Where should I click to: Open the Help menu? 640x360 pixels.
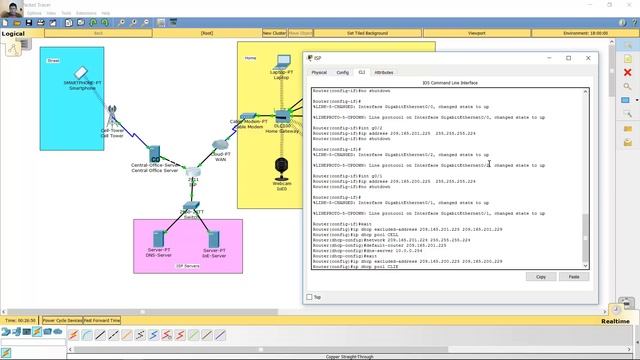pyautogui.click(x=106, y=13)
